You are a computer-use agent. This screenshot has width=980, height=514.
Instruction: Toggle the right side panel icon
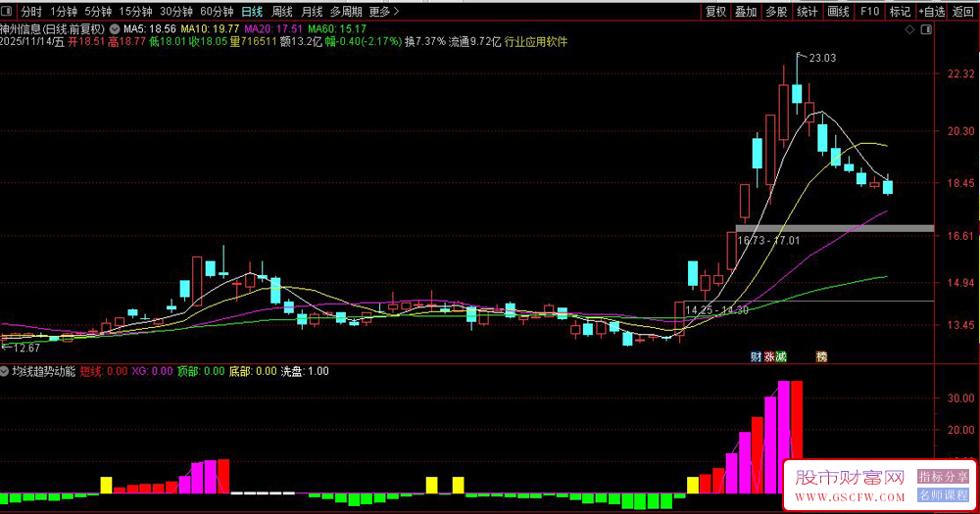(x=926, y=29)
